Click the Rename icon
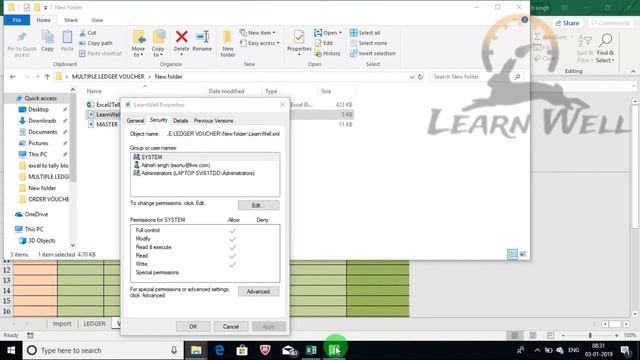Screen dimensions: 640x360 point(202,37)
